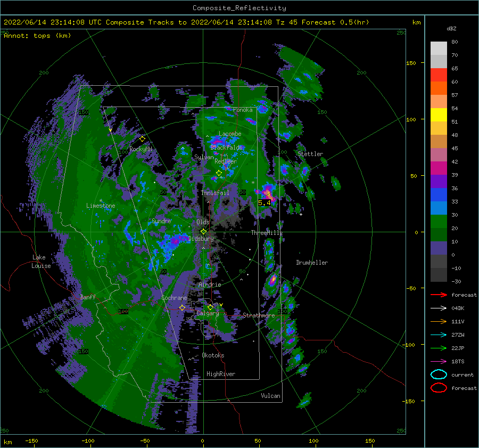
Task: Click the orange swatch below 60 dBZ
Action: pos(439,88)
